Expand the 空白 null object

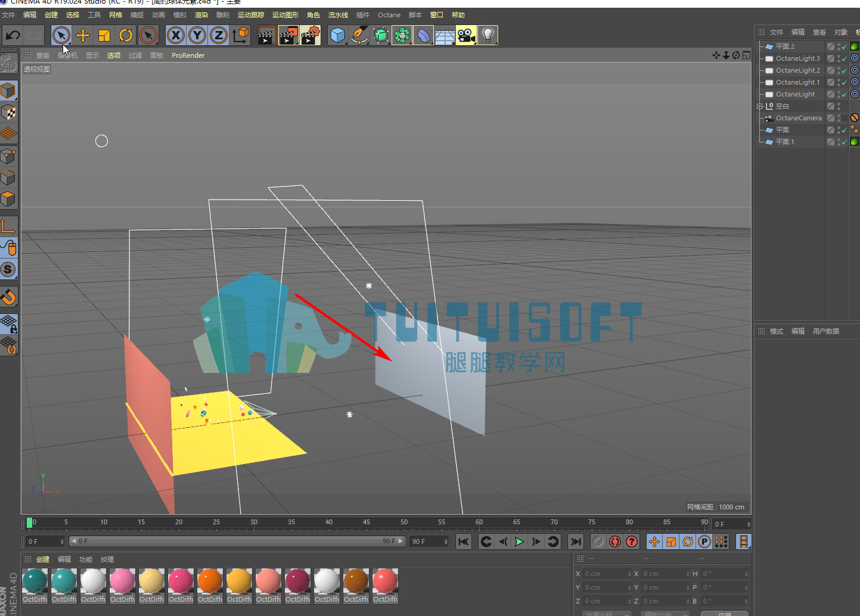(x=760, y=106)
